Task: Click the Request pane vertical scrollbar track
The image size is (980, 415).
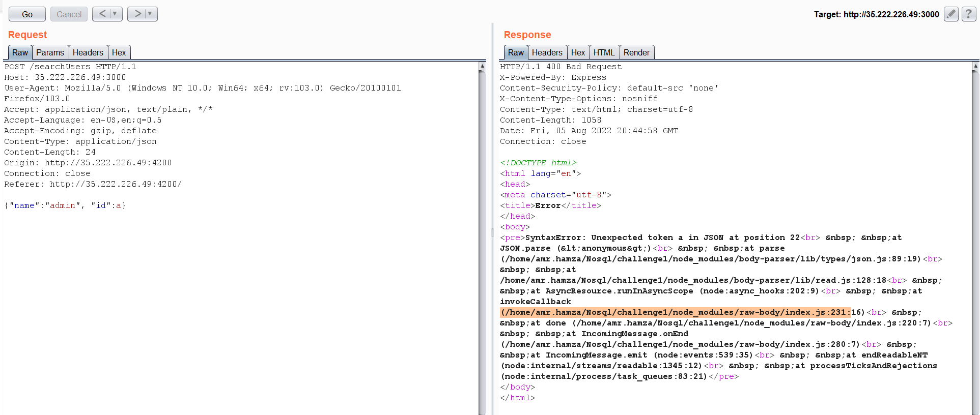Action: click(482, 244)
